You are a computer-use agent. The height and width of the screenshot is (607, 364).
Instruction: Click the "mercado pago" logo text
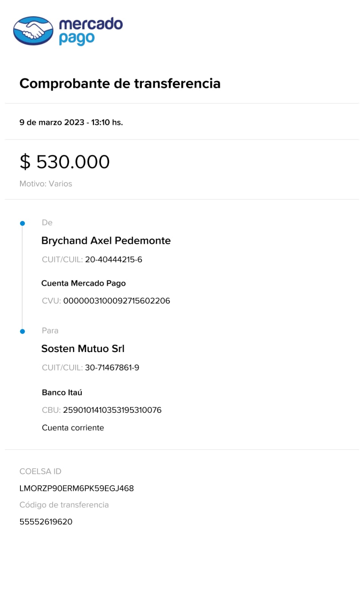91,31
